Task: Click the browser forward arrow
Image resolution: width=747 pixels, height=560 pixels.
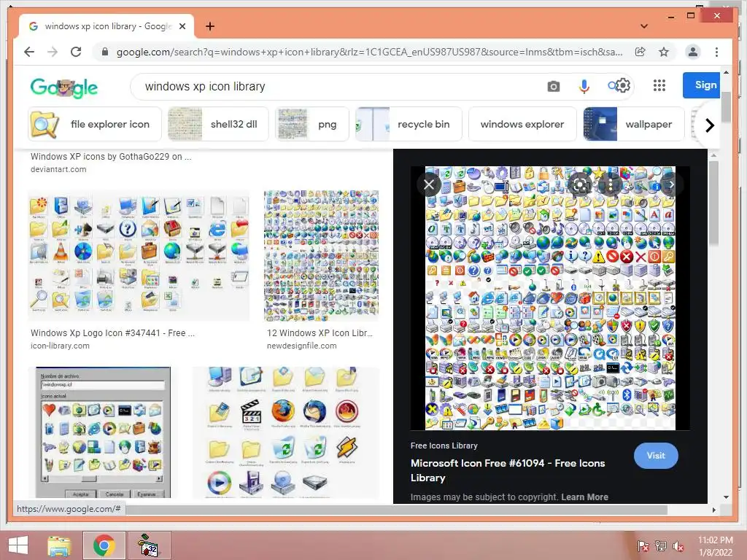Action: [x=53, y=52]
